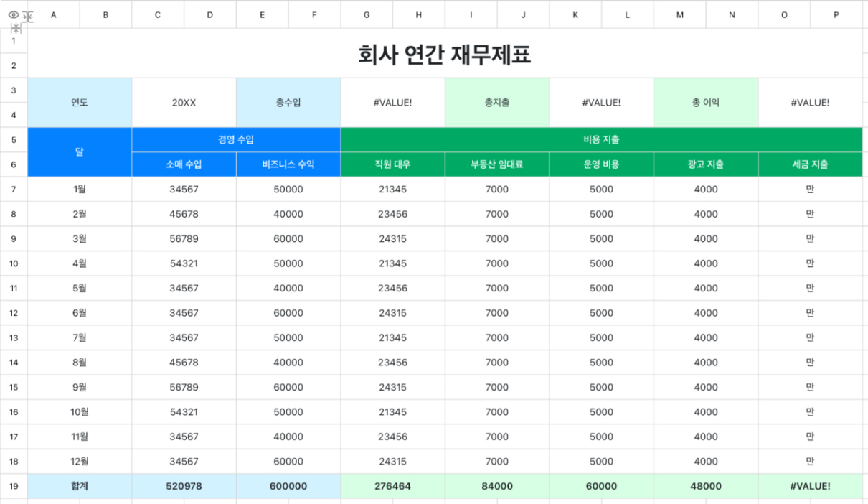Image resolution: width=868 pixels, height=504 pixels.
Task: Click the 합계 totals label cell
Action: tap(80, 486)
